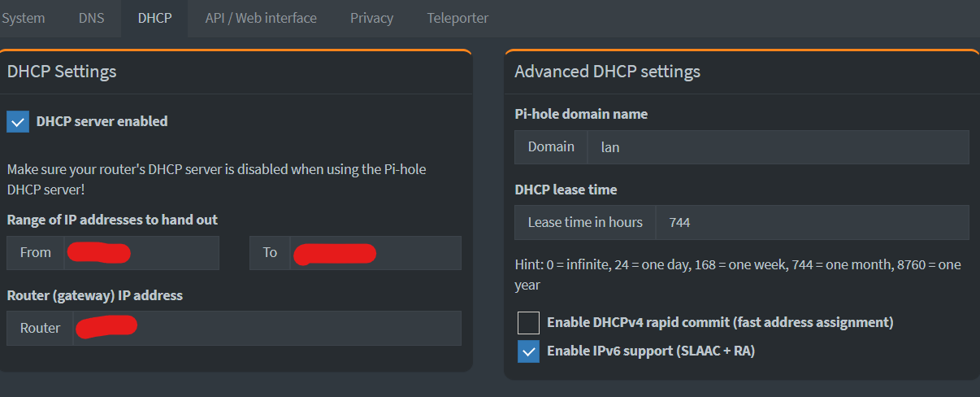The image size is (980, 397).
Task: Go to the Privacy tab
Action: [371, 18]
